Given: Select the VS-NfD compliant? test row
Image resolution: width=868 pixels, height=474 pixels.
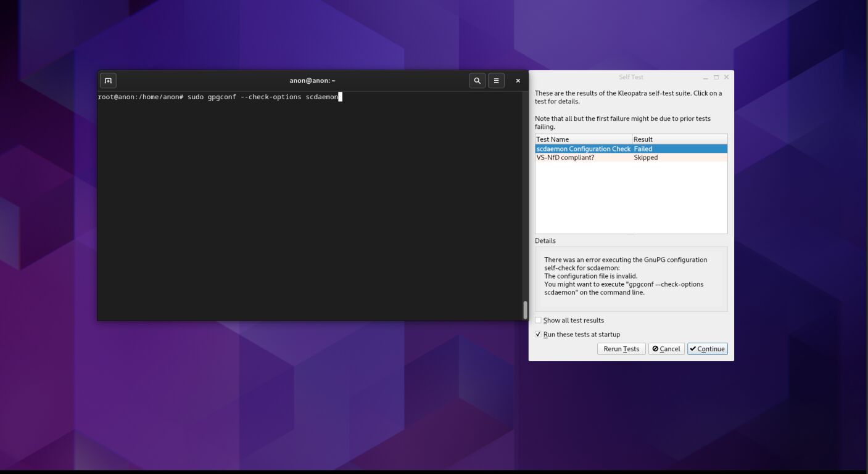Looking at the screenshot, I should (583, 158).
